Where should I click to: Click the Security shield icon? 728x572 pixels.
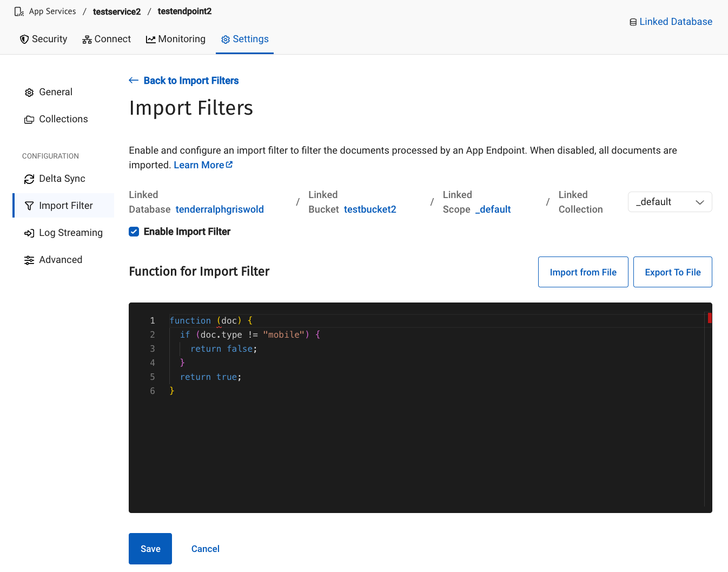(24, 40)
